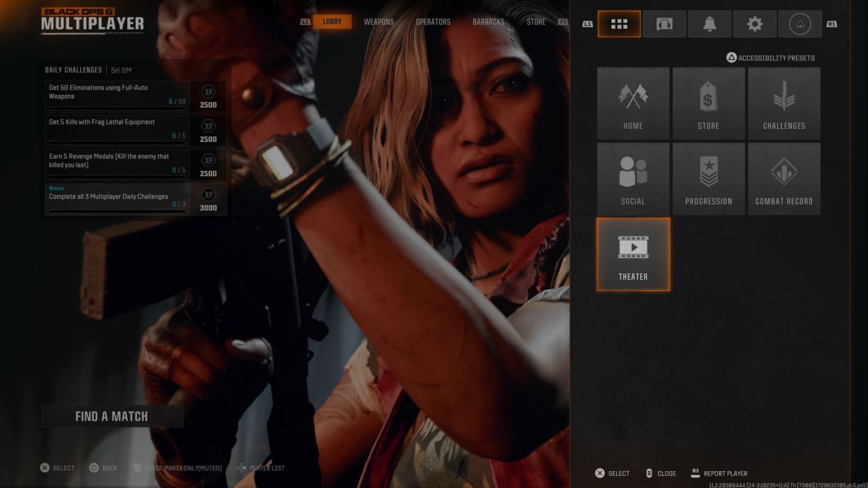Click the 0 / 50 progress counter
The width and height of the screenshot is (868, 488).
click(x=177, y=101)
